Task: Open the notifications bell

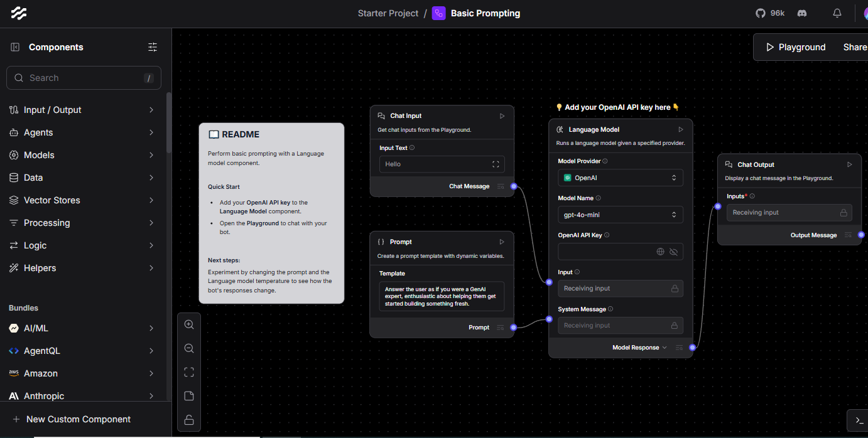Action: point(837,13)
